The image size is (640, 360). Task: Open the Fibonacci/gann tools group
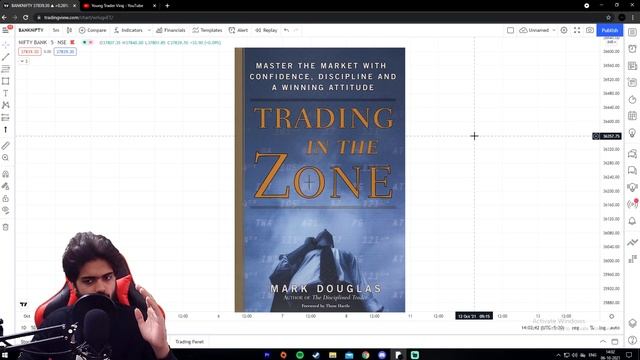pyautogui.click(x=6, y=69)
